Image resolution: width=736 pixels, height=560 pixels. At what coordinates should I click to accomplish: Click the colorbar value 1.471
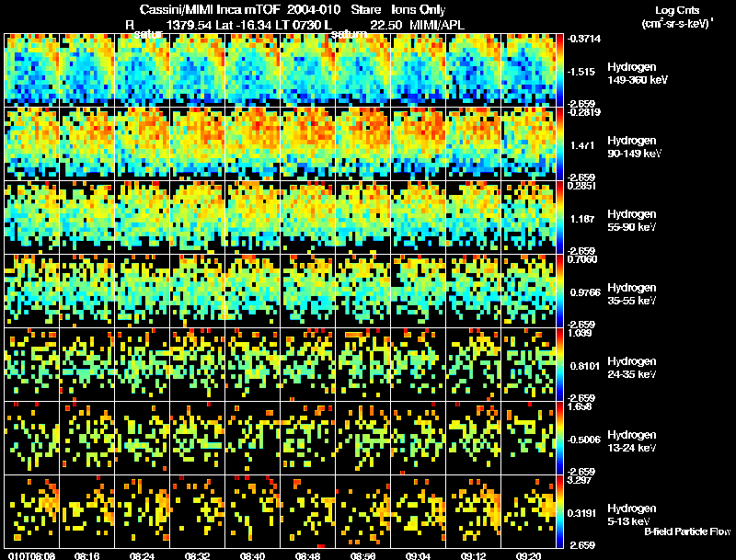(582, 145)
